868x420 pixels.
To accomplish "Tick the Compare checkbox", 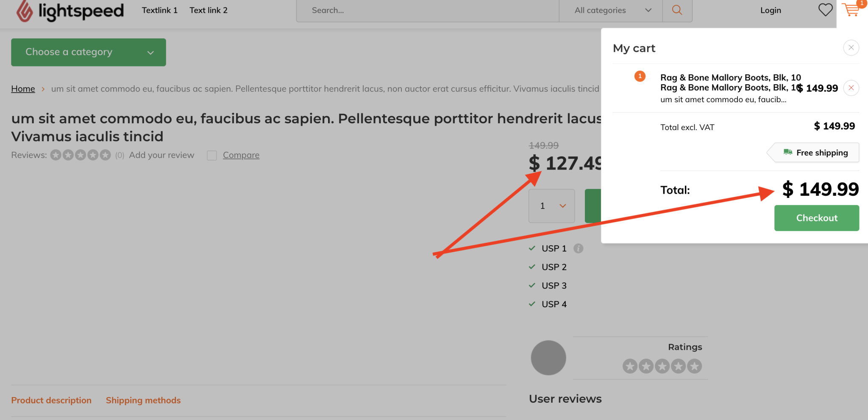I will click(212, 156).
